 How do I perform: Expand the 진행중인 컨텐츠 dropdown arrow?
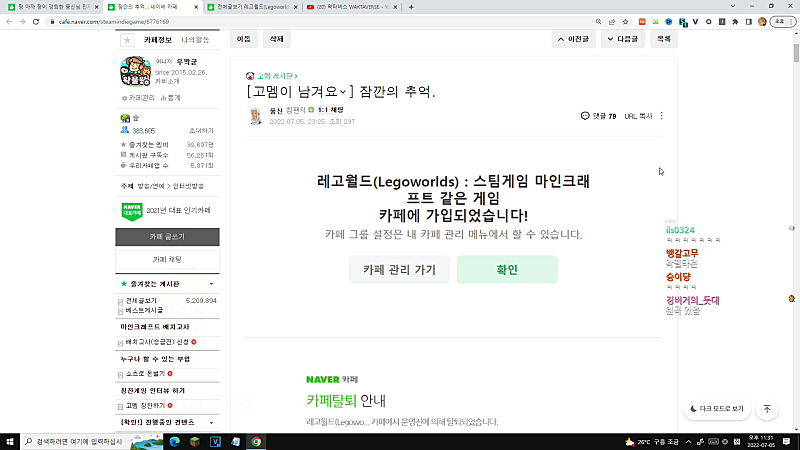(x=211, y=423)
